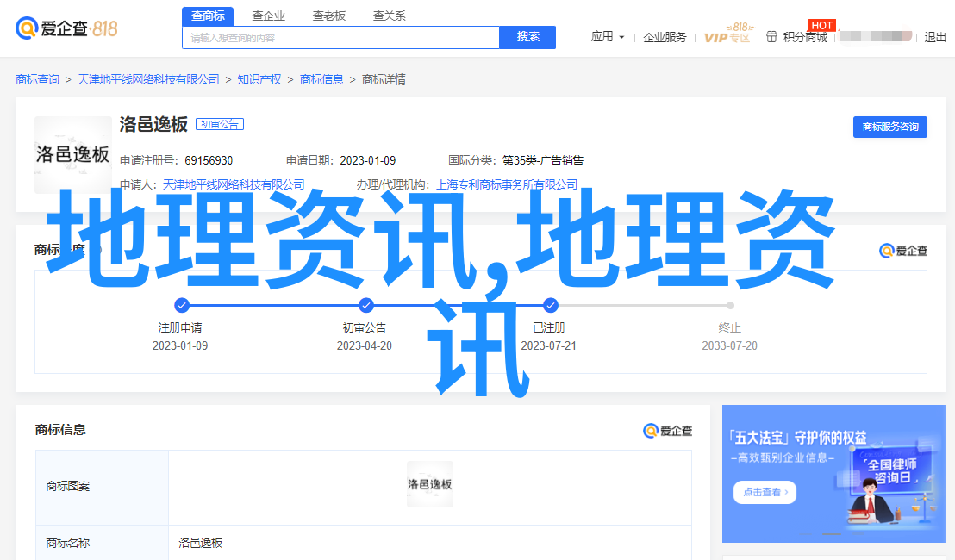Click the registration number 69156930
The width and height of the screenshot is (955, 560).
coord(209,161)
